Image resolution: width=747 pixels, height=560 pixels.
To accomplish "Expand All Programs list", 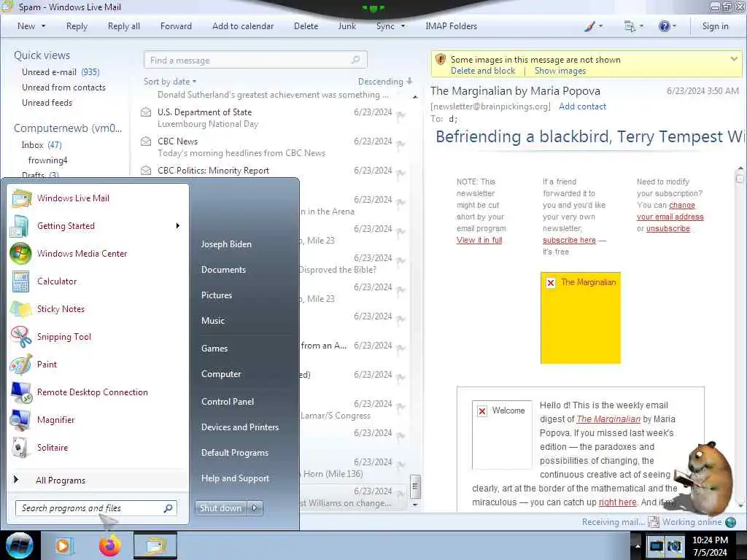I will 60,480.
